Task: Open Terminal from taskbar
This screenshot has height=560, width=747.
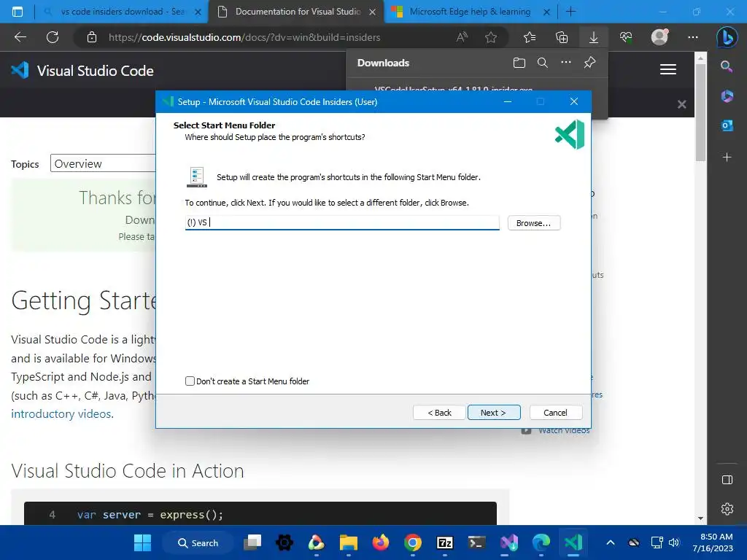Action: click(x=477, y=542)
